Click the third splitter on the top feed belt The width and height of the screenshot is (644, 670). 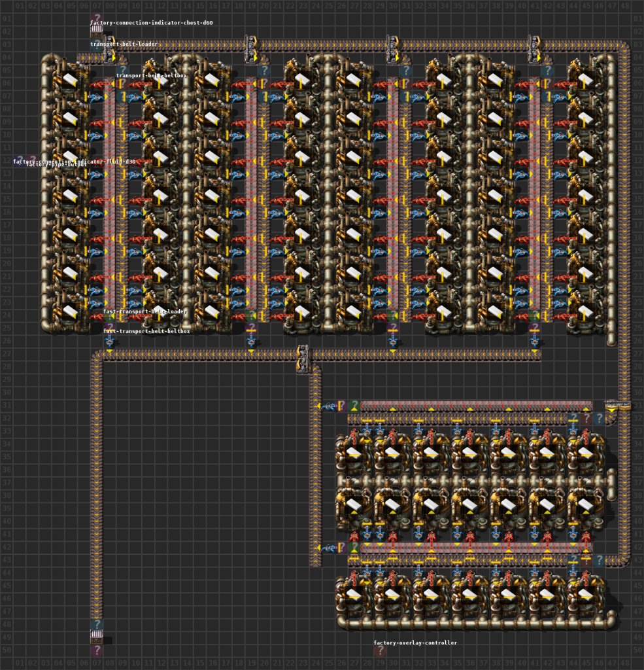click(x=393, y=49)
